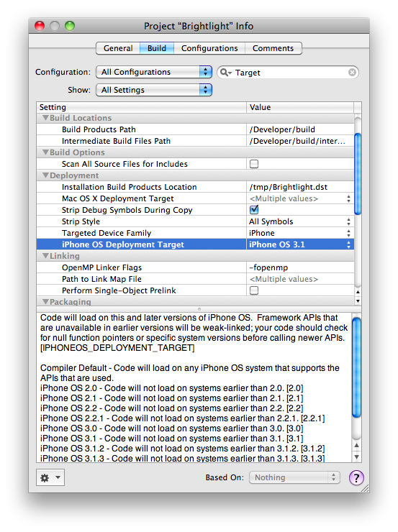The image size is (398, 532).
Task: Select the Path to Link Map File row
Action: 195,279
